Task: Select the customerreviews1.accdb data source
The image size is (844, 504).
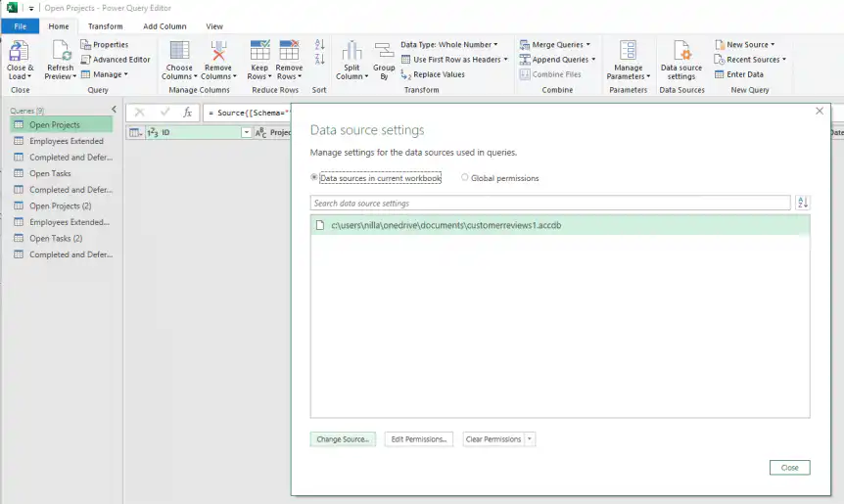Action: tap(560, 225)
